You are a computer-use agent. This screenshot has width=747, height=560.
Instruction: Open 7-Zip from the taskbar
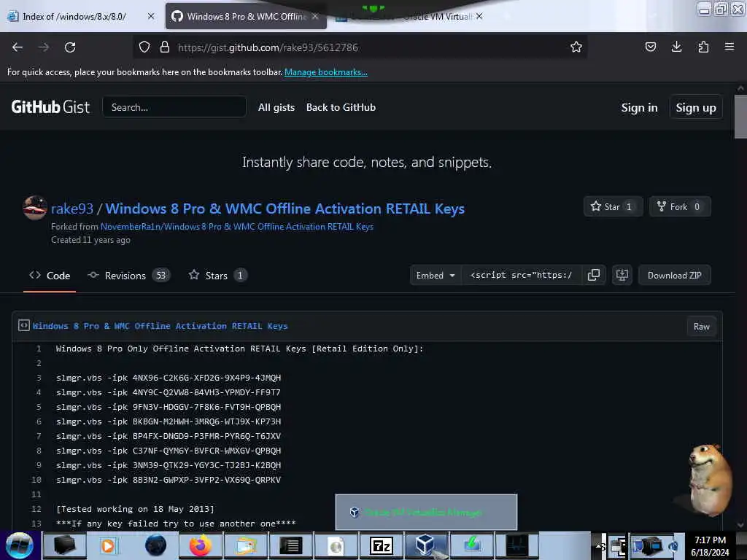[x=381, y=545]
